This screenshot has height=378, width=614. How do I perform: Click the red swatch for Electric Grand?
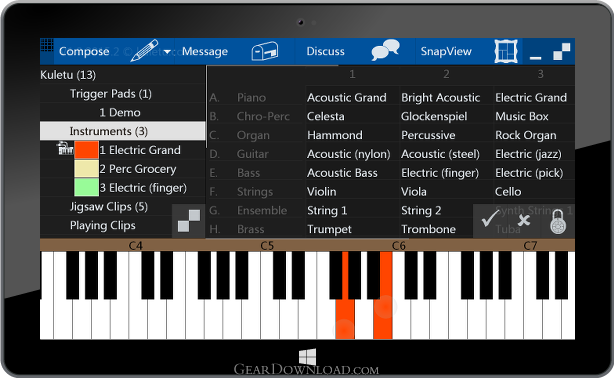point(87,150)
